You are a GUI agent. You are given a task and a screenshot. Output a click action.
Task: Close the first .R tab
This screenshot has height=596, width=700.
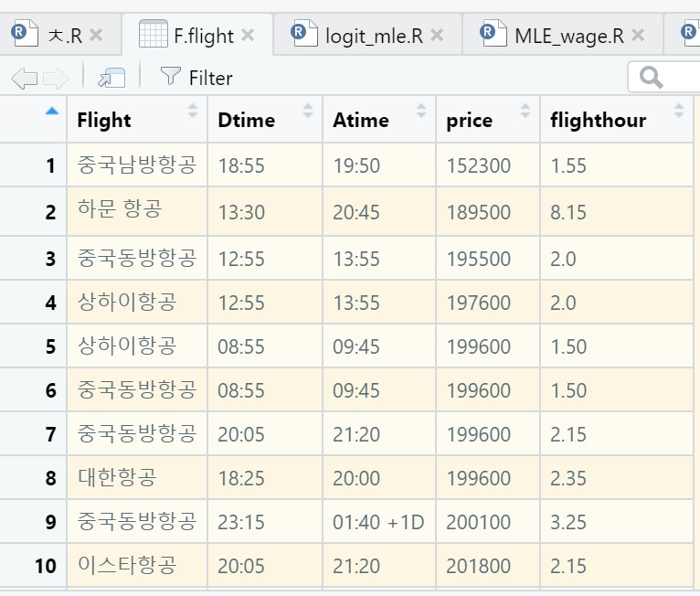click(96, 35)
